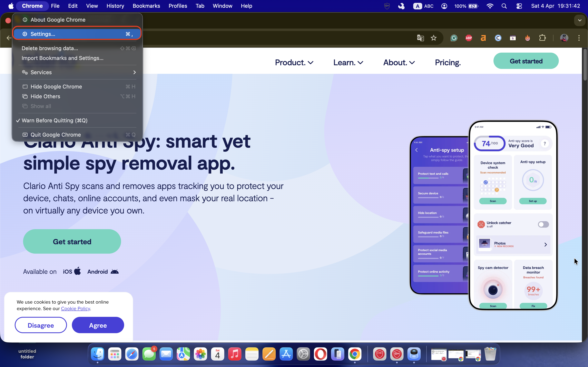Image resolution: width=588 pixels, height=367 pixels.
Task: Open Chrome three-dot menu
Action: pyautogui.click(x=579, y=38)
